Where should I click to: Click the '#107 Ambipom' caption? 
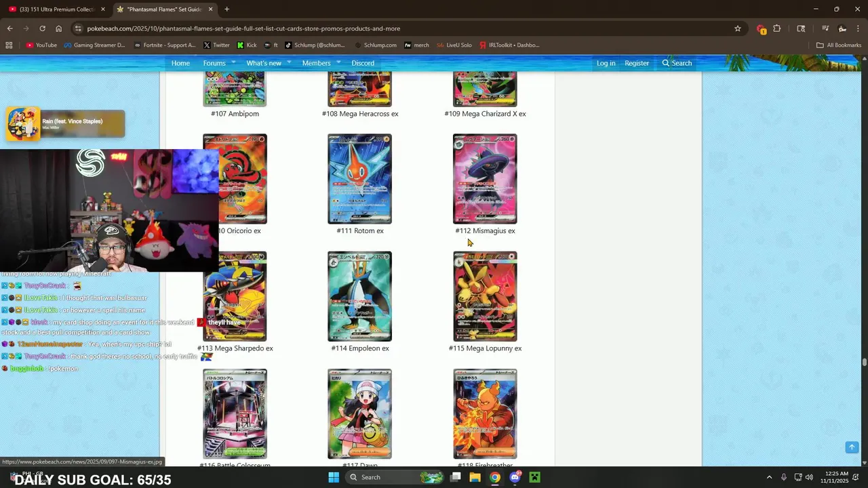[235, 114]
